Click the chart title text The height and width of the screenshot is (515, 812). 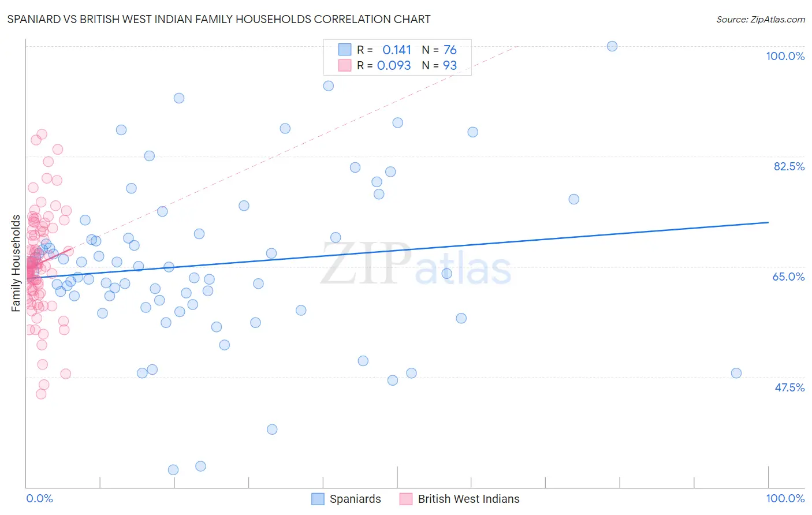coord(219,19)
